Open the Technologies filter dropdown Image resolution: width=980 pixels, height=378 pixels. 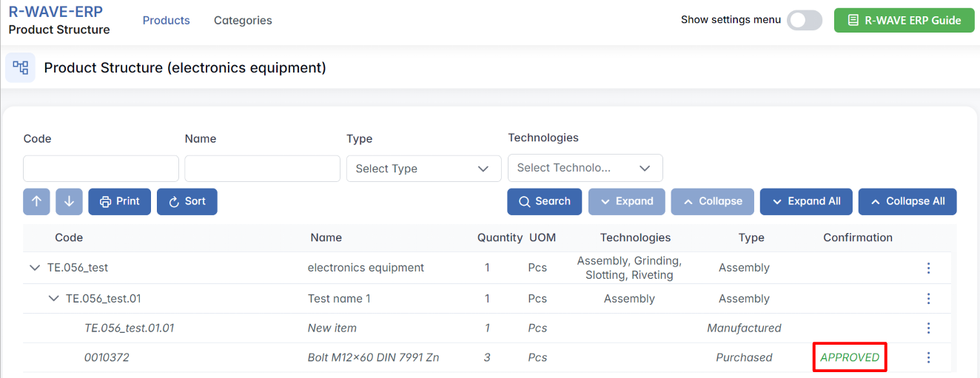[x=585, y=168]
